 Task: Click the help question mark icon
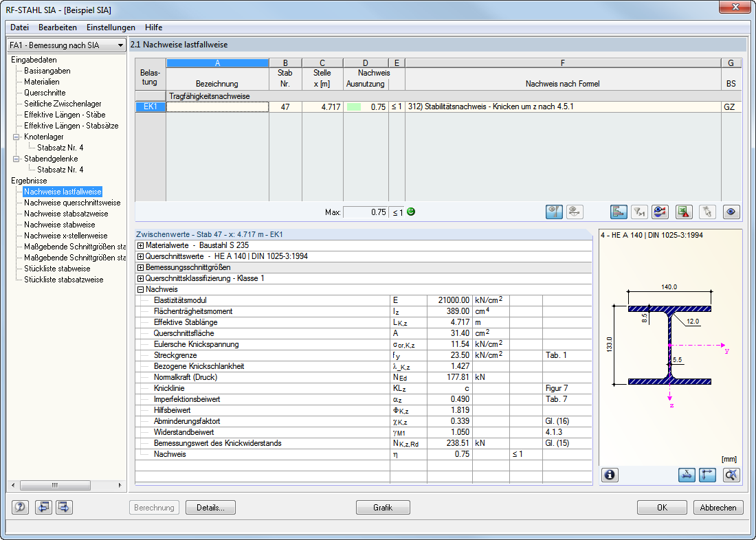coord(20,507)
